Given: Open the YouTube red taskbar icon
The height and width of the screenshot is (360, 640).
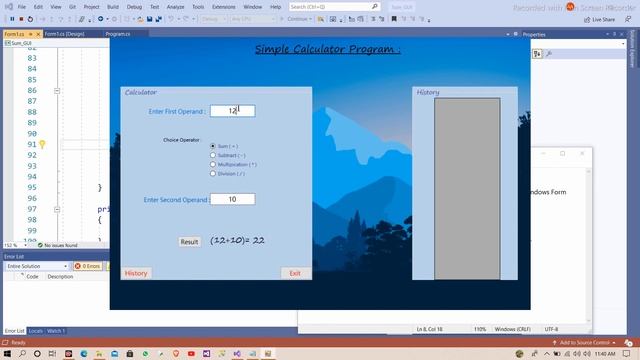Looking at the screenshot, I should 191,353.
